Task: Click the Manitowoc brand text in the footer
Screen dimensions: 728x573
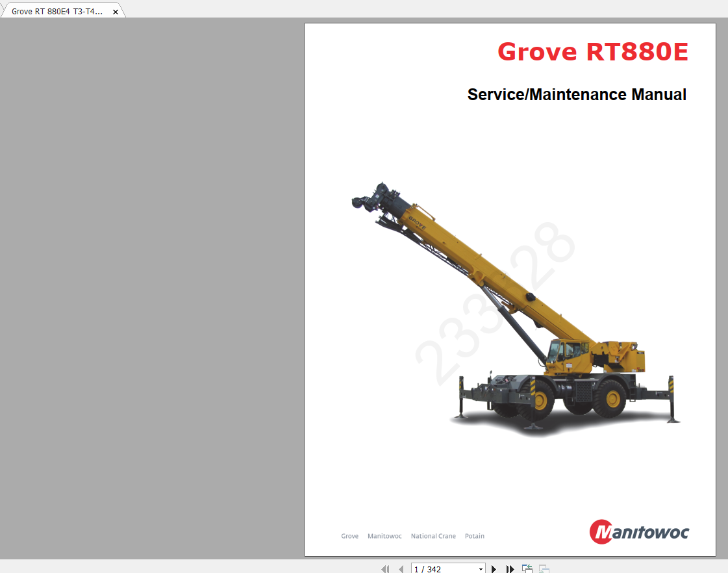Action: (384, 536)
